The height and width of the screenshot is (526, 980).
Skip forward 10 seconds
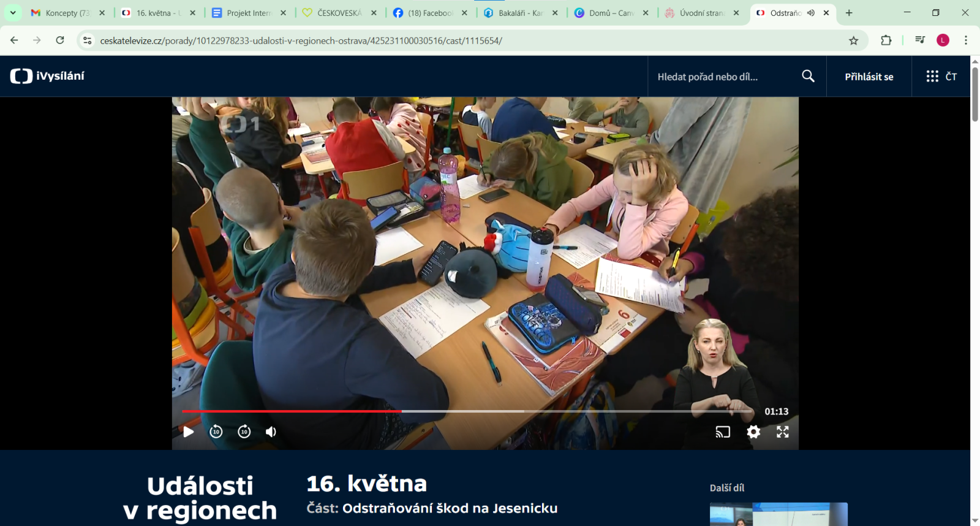tap(244, 432)
